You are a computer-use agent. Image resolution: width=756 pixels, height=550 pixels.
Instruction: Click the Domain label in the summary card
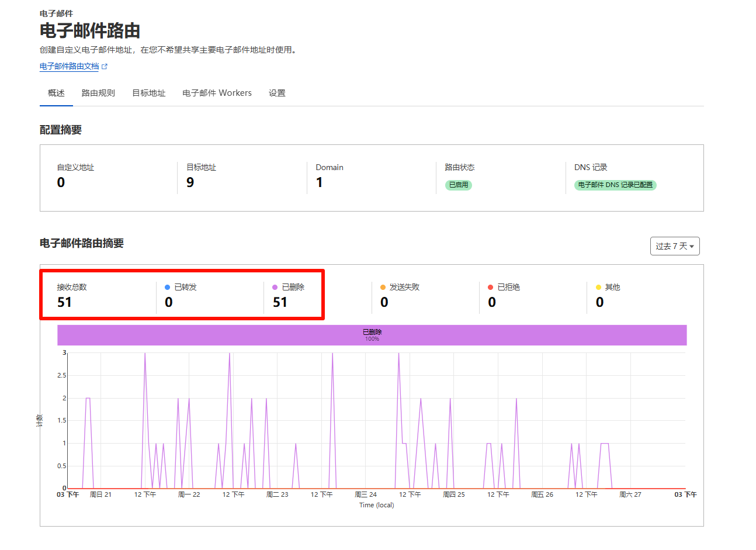pos(330,167)
